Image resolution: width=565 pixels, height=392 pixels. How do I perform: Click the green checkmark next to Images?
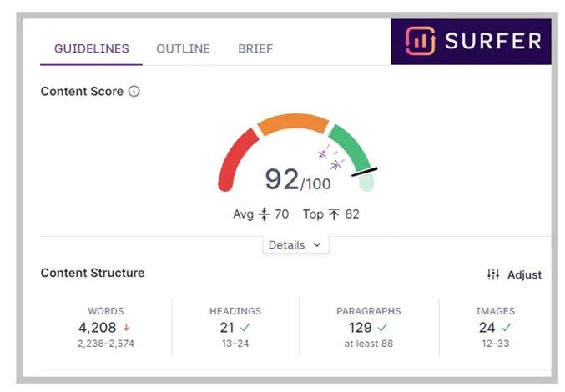(507, 328)
